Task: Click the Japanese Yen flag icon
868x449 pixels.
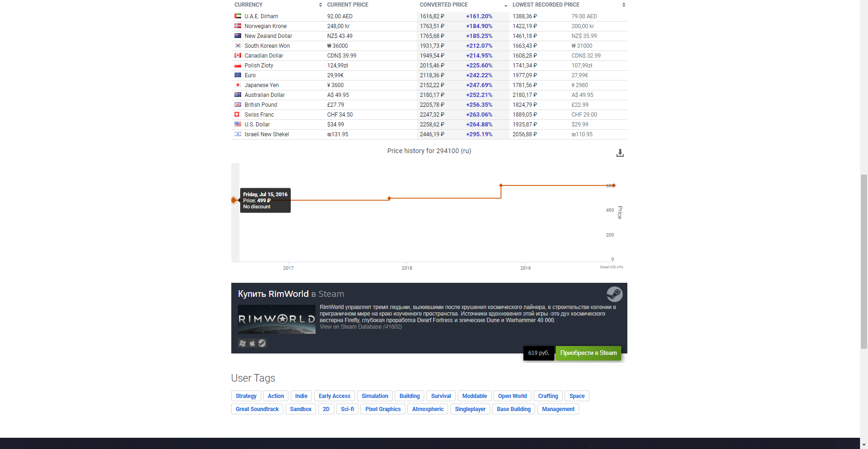Action: 238,85
